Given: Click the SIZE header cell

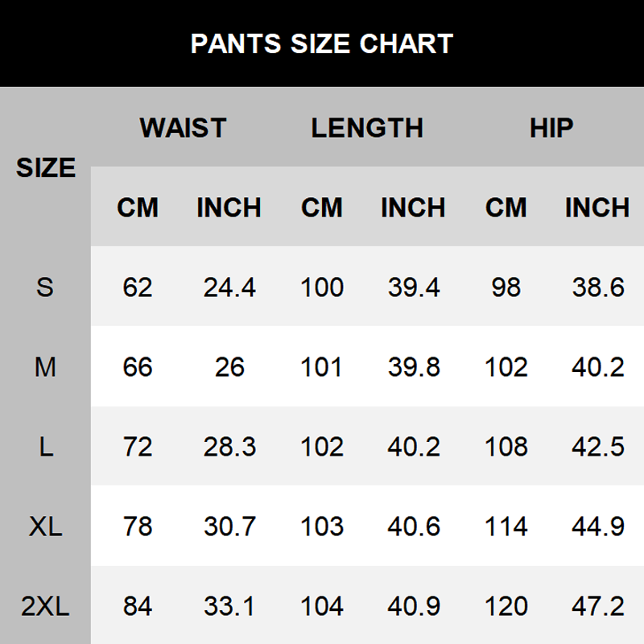Looking at the screenshot, I should [46, 168].
